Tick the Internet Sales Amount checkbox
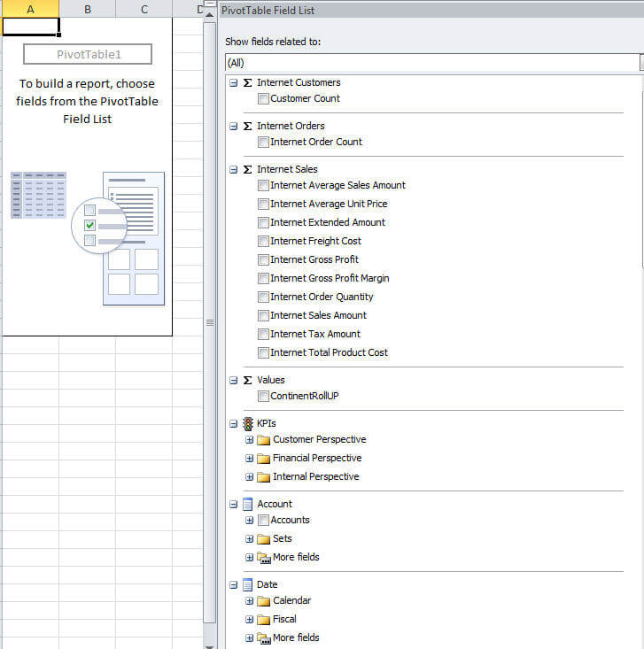 point(263,316)
